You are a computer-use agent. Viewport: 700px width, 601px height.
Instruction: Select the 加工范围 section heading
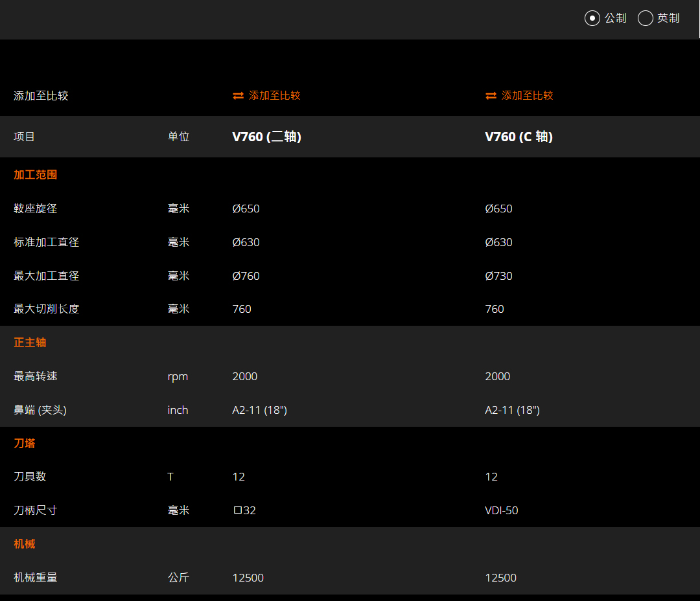point(36,175)
